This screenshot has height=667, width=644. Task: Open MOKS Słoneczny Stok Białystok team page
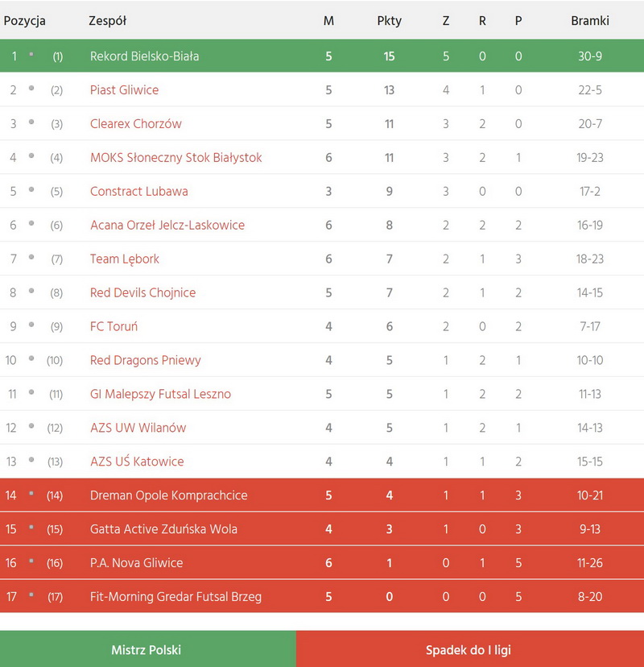pos(176,158)
